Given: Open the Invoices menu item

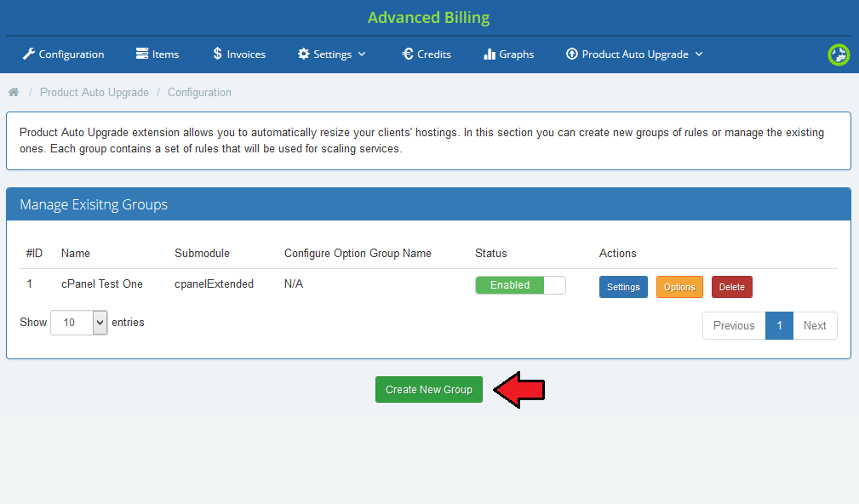Looking at the screenshot, I should click(x=239, y=54).
